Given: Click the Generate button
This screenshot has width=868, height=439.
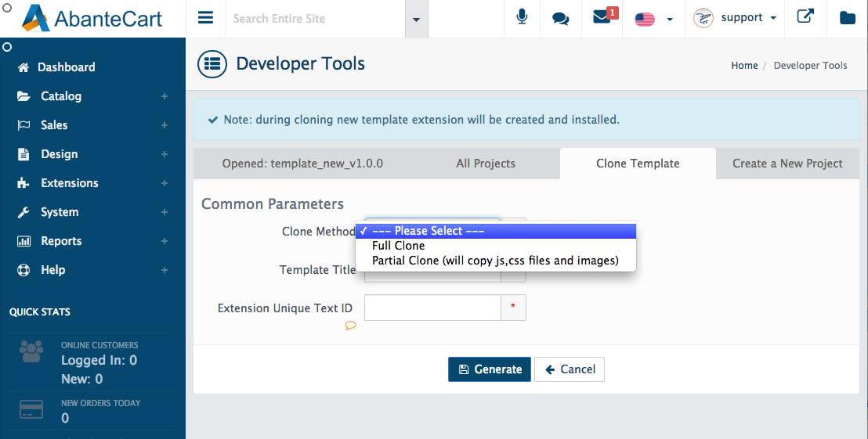Looking at the screenshot, I should [x=490, y=369].
